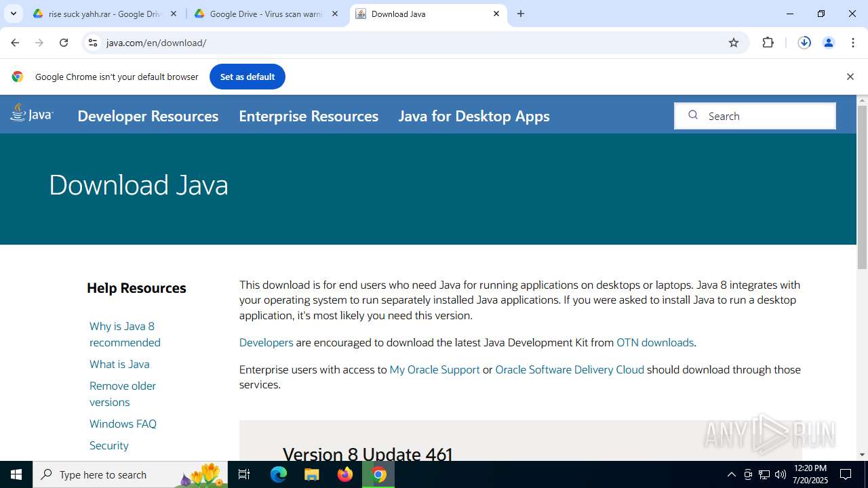The width and height of the screenshot is (868, 488).
Task: Click the taskbar clock showing 12:20 PM
Action: click(810, 474)
